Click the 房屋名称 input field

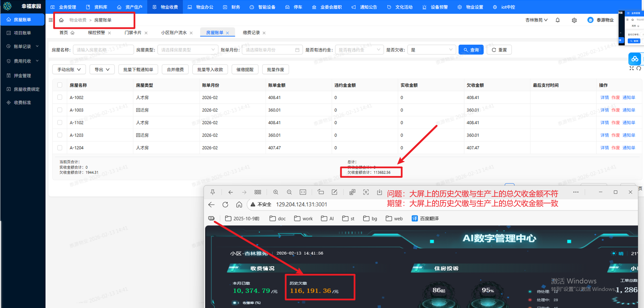[103, 50]
